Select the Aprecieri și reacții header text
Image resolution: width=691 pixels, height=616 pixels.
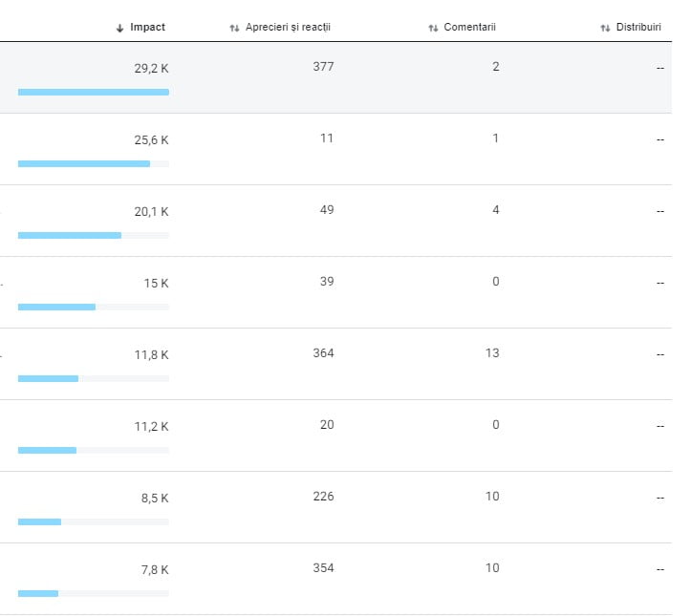pyautogui.click(x=287, y=28)
